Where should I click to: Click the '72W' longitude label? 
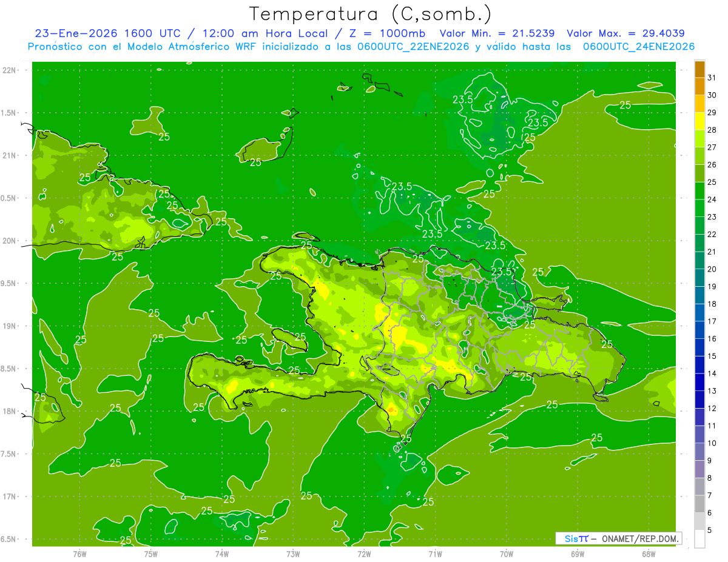364,554
